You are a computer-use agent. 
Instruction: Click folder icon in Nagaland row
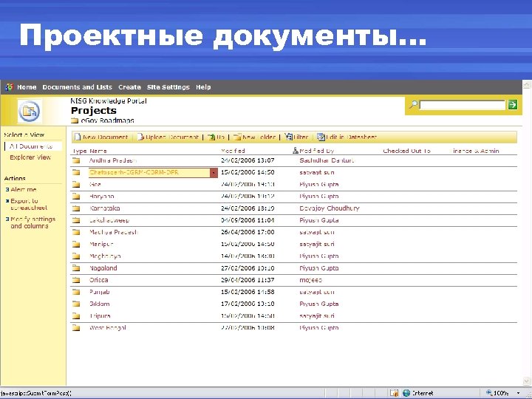[76, 268]
